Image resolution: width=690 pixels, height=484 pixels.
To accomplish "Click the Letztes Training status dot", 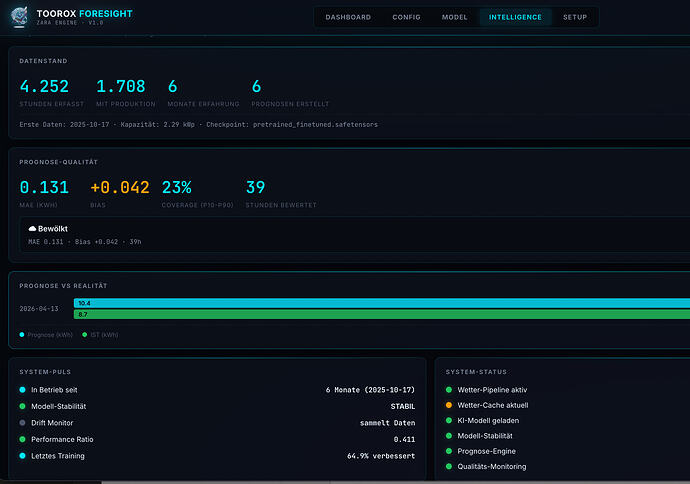I will point(22,456).
